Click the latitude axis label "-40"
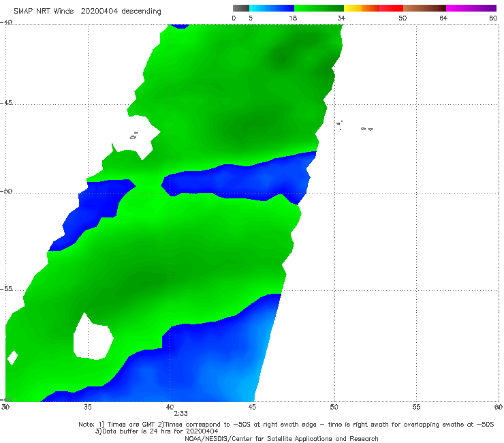The height and width of the screenshot is (443, 504). pos(6,22)
